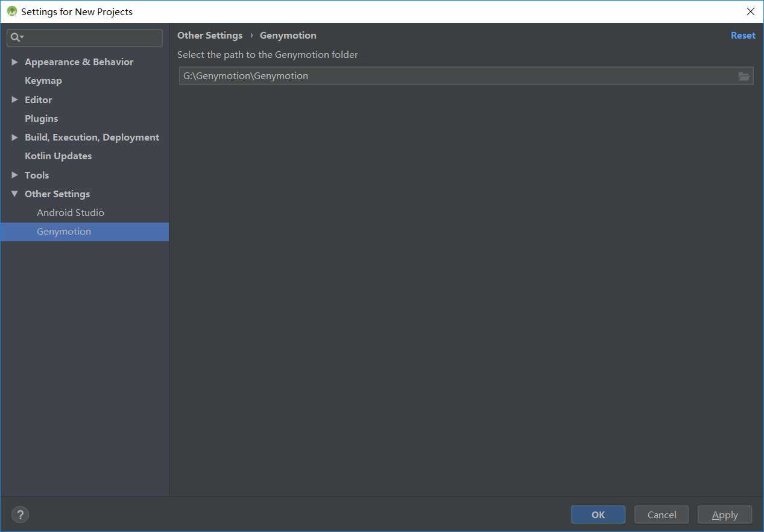
Task: Select the Genymotion settings entry
Action: (x=84, y=232)
